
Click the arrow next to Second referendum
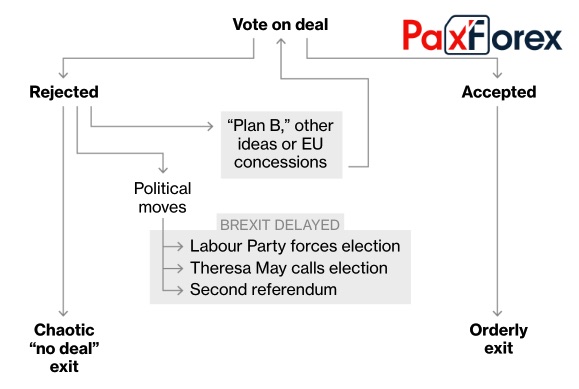(x=173, y=290)
